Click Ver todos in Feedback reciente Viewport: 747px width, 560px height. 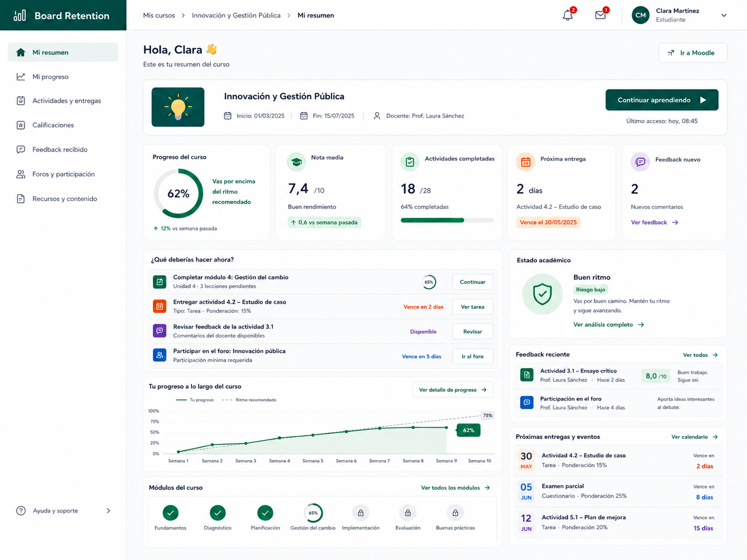(x=701, y=355)
